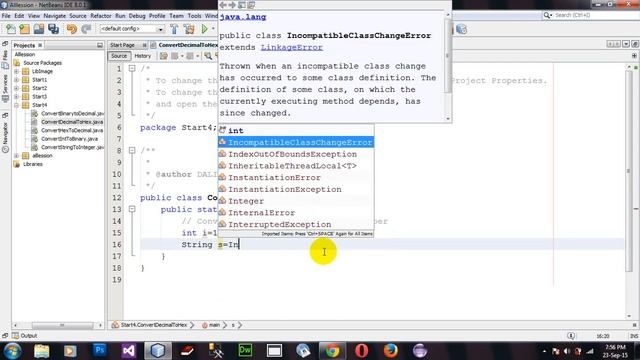Open ConvertHexToDecimal.java in project tree

[x=72, y=130]
